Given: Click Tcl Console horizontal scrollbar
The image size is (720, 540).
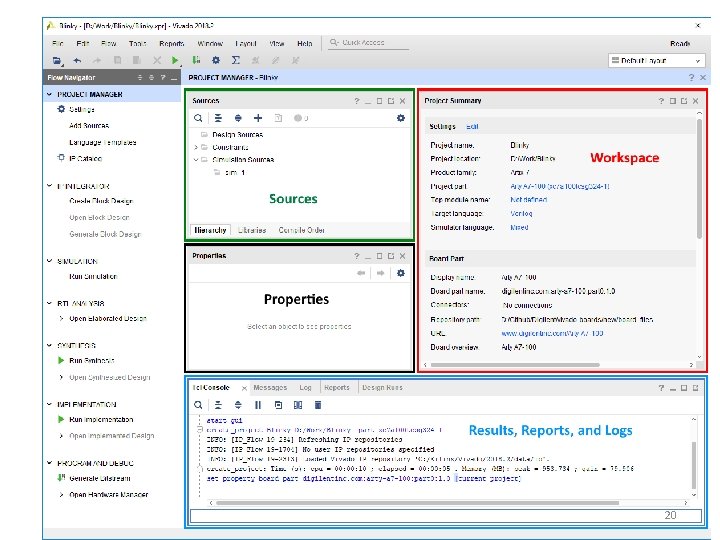Looking at the screenshot, I should [x=417, y=503].
